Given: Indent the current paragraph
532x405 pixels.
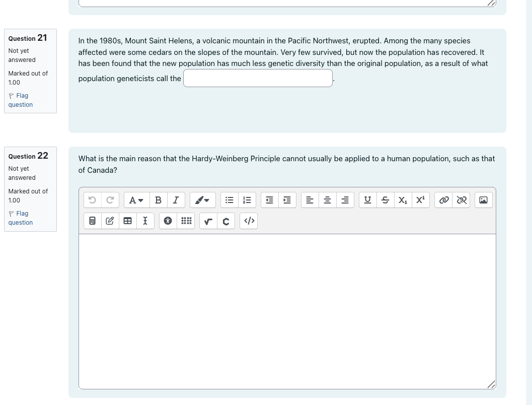Looking at the screenshot, I should pos(287,200).
